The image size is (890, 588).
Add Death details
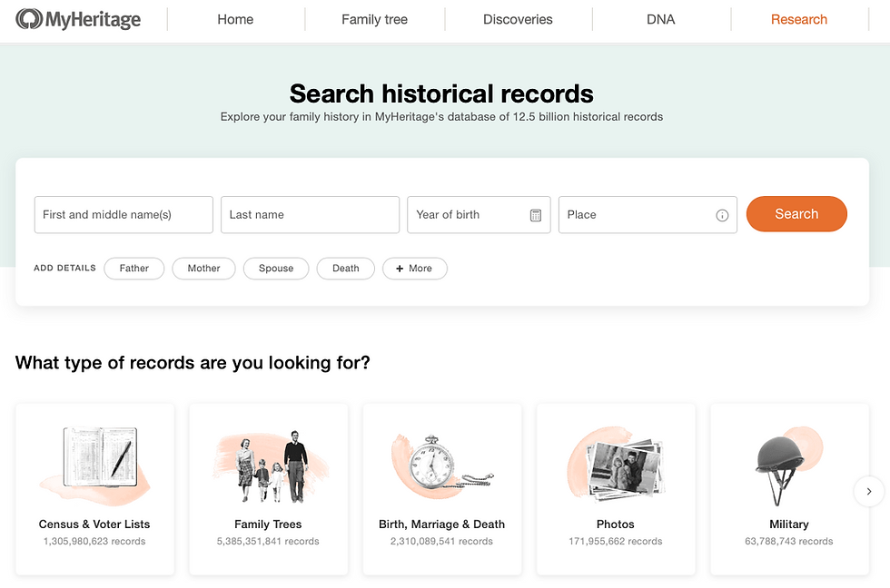[x=346, y=269]
